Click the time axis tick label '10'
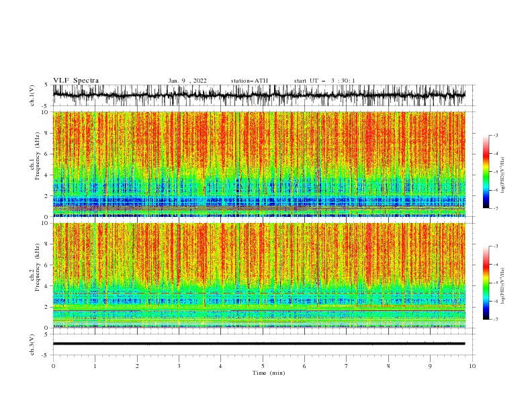Screen dimensions: 532x411 (x=472, y=366)
